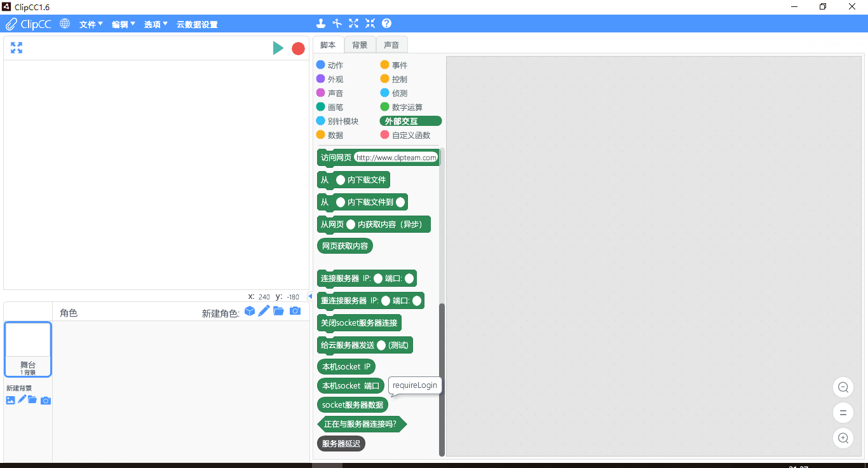868x468 pixels.
Task: Open the 编辑 dropdown menu
Action: click(123, 24)
